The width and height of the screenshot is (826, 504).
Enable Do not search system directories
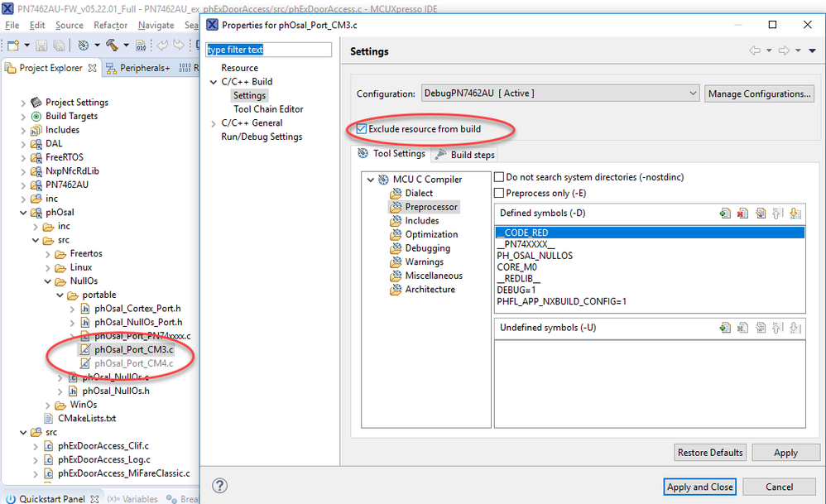click(x=499, y=177)
